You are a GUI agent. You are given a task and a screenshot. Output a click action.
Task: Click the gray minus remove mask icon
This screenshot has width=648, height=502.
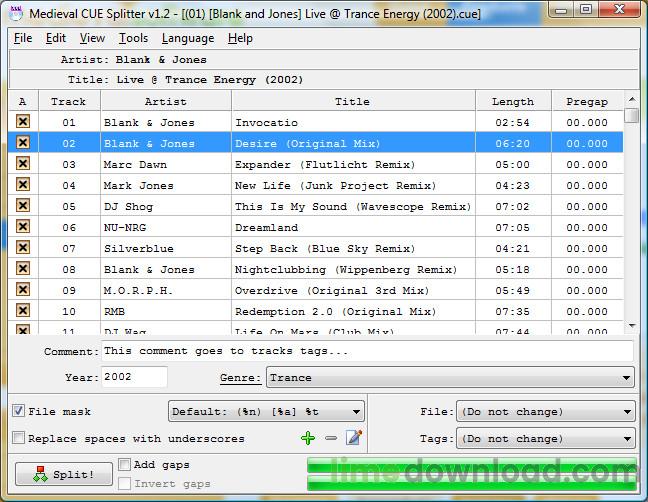click(x=331, y=438)
